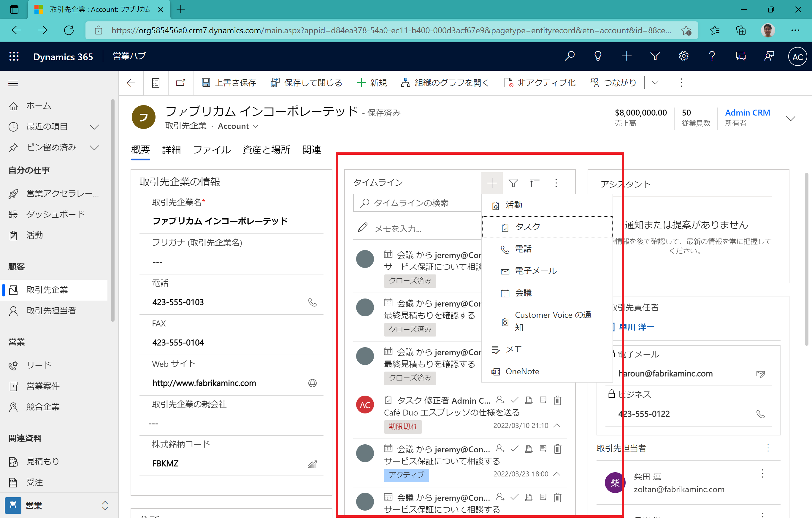
Task: Choose 会議 from the activity menu
Action: pos(547,293)
